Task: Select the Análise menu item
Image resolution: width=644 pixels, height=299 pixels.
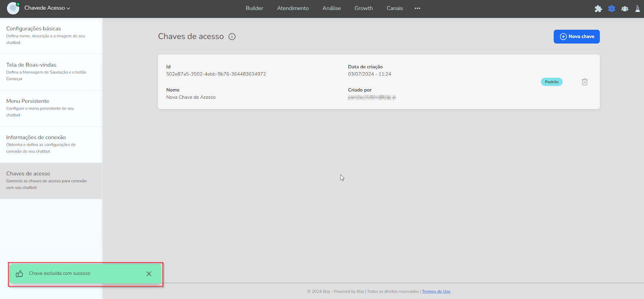Action: point(331,8)
